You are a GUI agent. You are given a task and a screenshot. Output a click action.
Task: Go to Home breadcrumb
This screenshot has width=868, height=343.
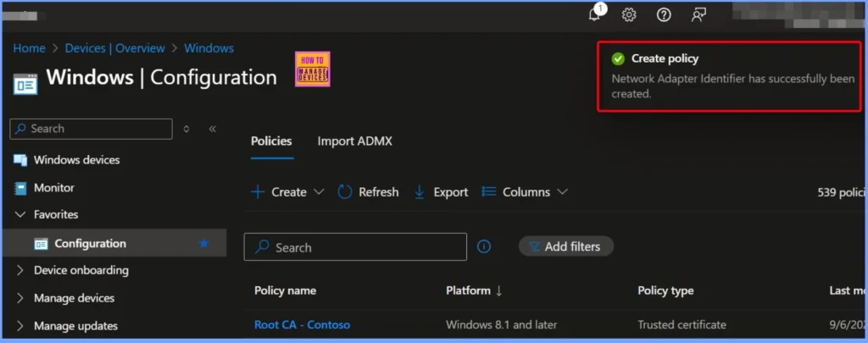30,48
